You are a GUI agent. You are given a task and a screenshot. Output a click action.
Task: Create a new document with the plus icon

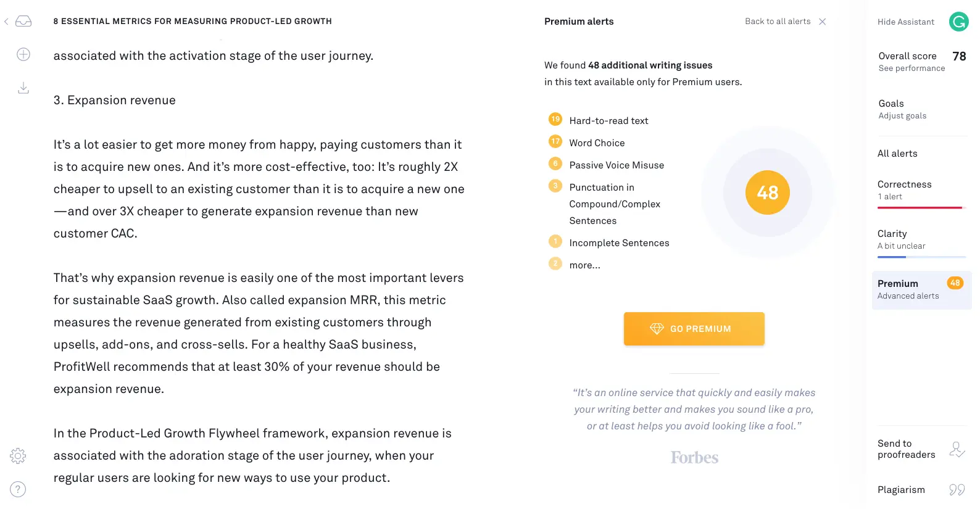pos(23,54)
